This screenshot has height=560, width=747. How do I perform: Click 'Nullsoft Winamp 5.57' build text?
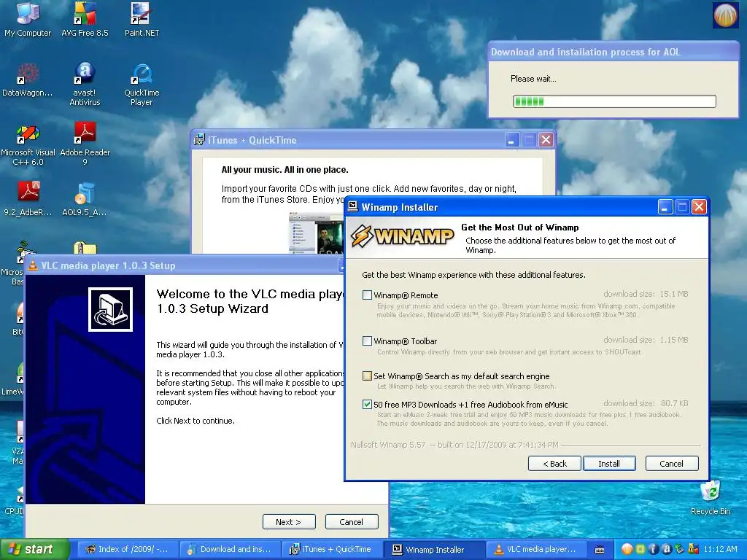point(454,445)
